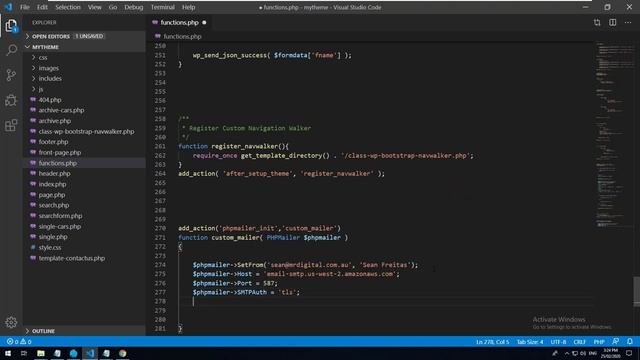This screenshot has height=360, width=640.
Task: Open the Debug menu
Action: (134, 7)
